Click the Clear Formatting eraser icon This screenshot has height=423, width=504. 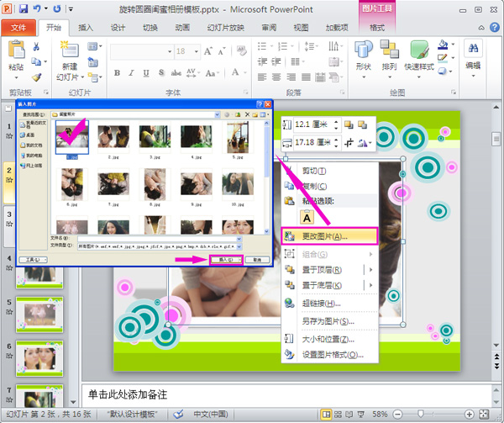(x=241, y=50)
